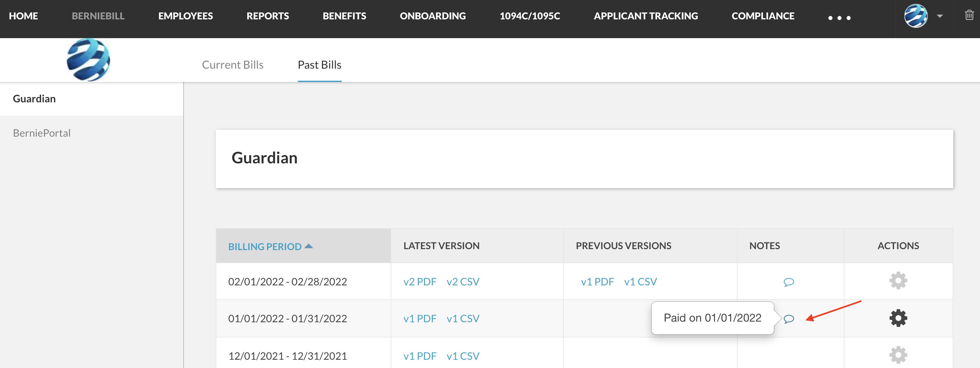980x368 pixels.
Task: Open BENEFITS navigation item
Action: click(344, 16)
